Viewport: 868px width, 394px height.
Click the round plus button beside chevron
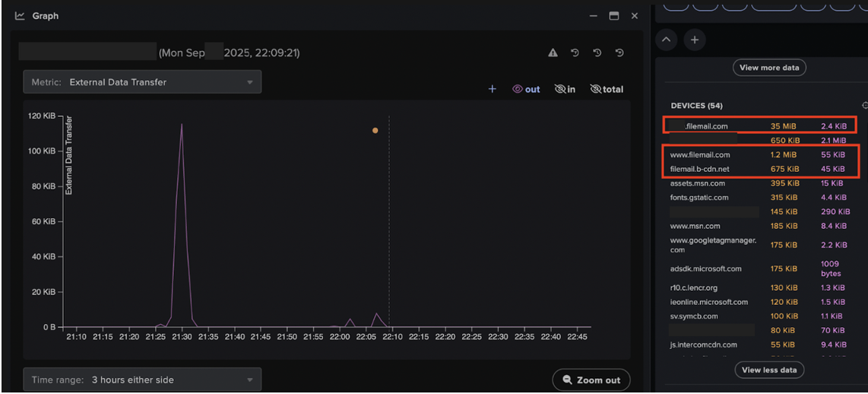click(694, 40)
